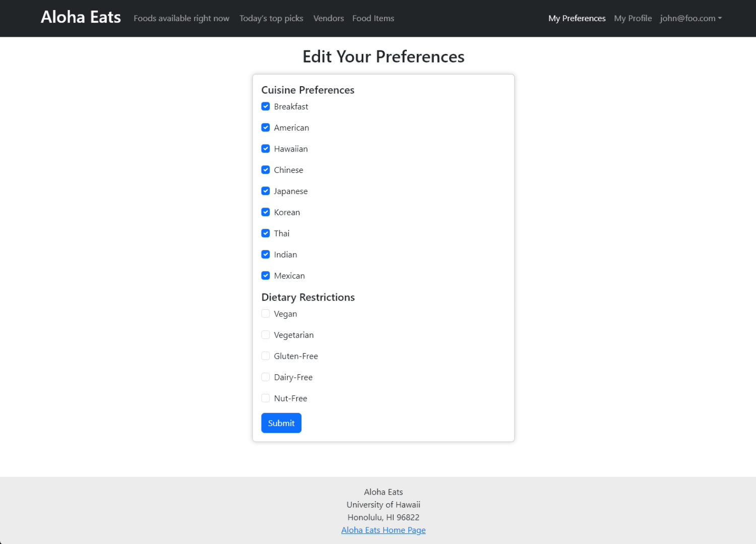Expand the john@foo.com account dropdown
The image size is (756, 544).
691,18
